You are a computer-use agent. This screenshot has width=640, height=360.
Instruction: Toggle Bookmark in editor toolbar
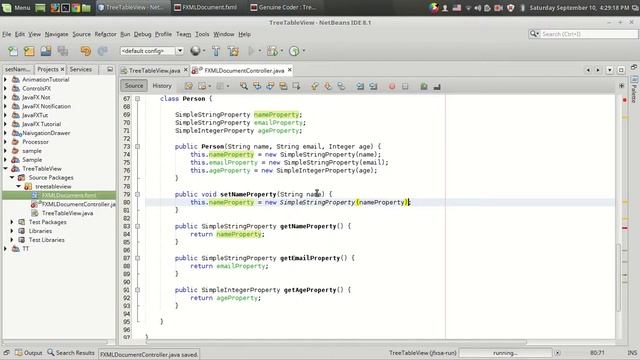point(341,86)
